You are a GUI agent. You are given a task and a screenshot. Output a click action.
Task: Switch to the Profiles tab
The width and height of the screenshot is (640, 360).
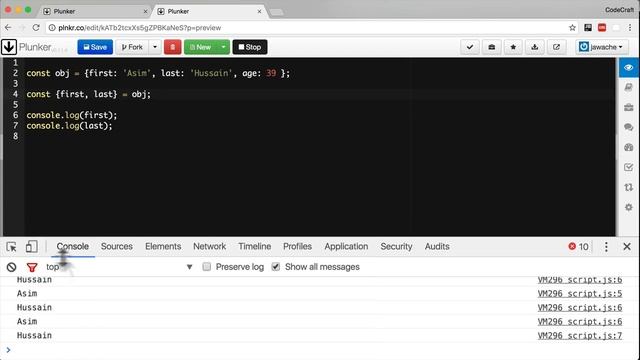click(x=297, y=247)
